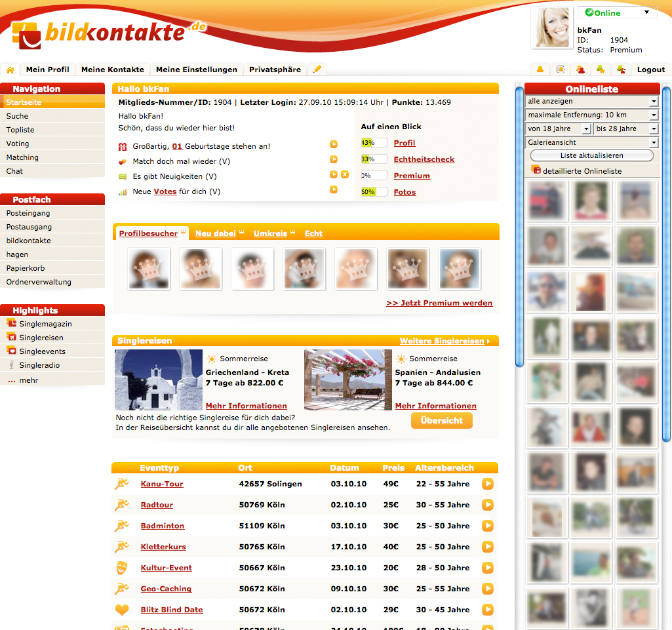Open the Mein Profil menu
This screenshot has width=672, height=630.
tap(48, 69)
